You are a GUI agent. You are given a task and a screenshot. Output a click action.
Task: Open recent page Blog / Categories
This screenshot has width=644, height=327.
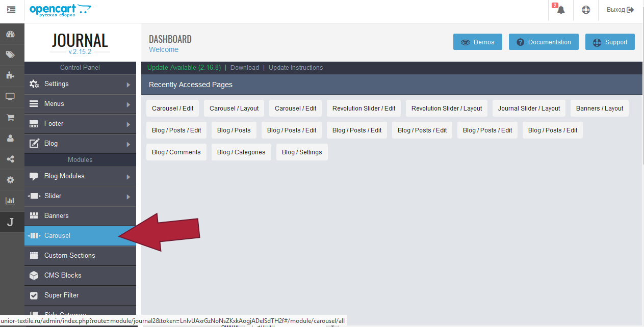coord(241,152)
